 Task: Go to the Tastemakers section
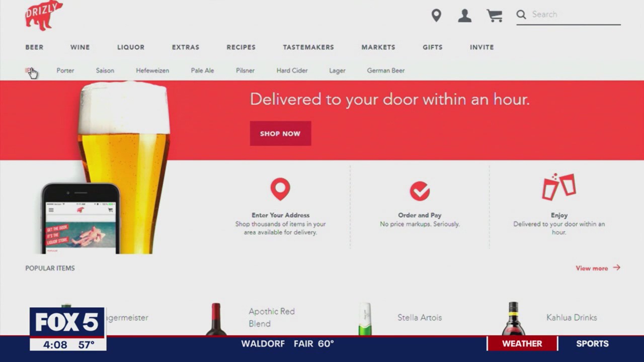(x=308, y=47)
